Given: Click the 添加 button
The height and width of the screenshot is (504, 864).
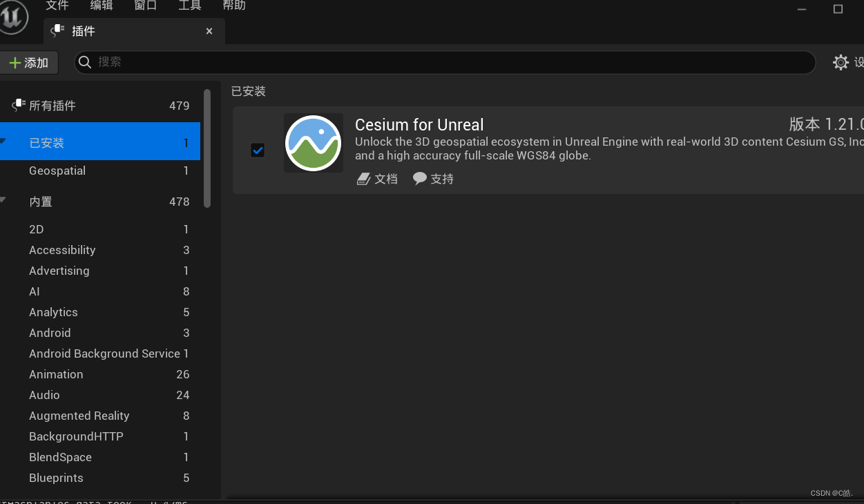Looking at the screenshot, I should click(x=29, y=63).
